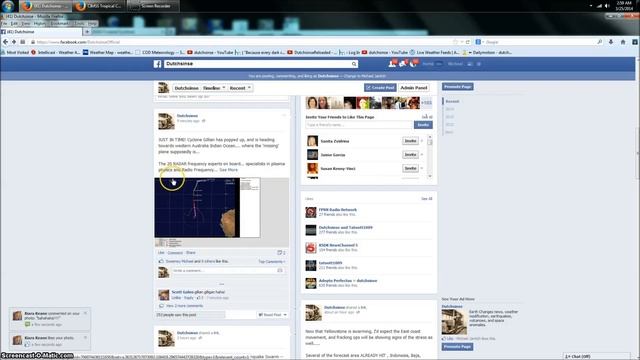Viewport: 640px width, 360px height.
Task: Click the invite list scrollbar
Action: pos(429,157)
